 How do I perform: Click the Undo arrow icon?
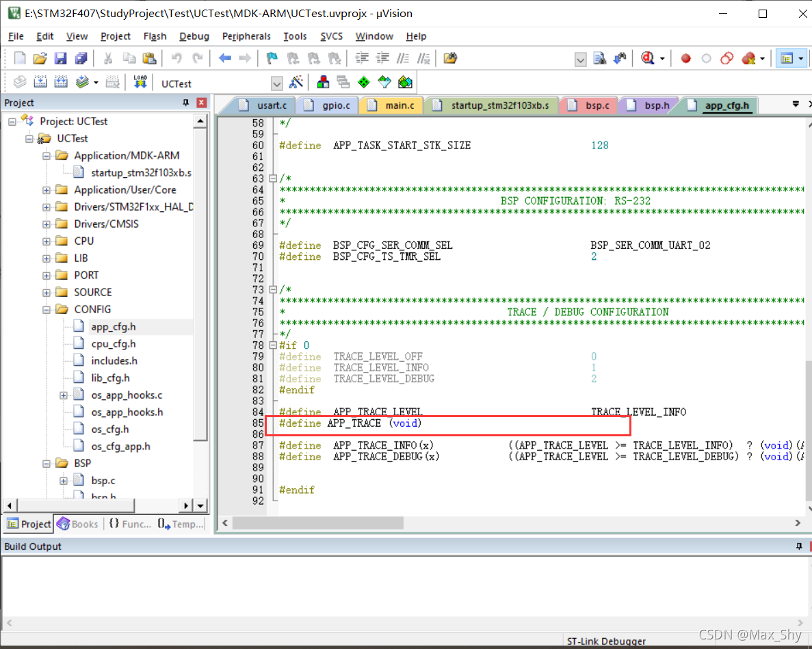(176, 58)
